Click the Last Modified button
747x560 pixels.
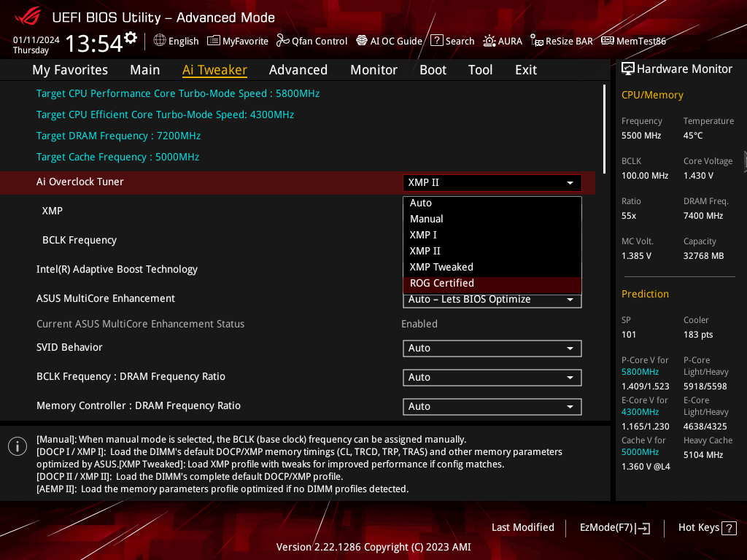522,528
